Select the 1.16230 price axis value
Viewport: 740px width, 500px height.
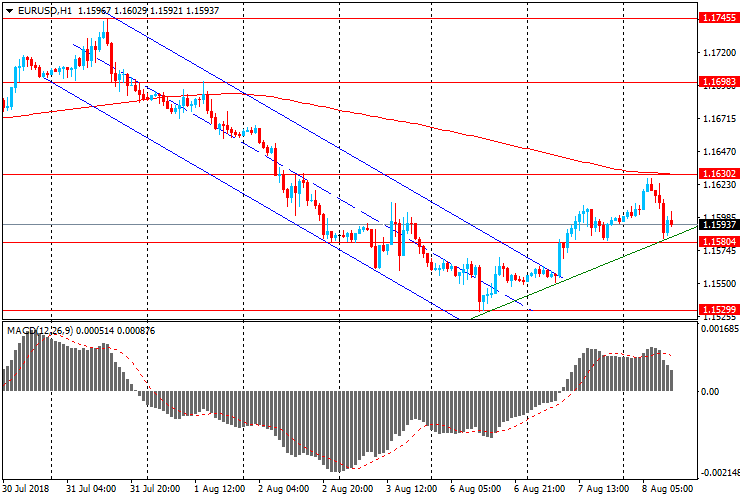coord(719,185)
